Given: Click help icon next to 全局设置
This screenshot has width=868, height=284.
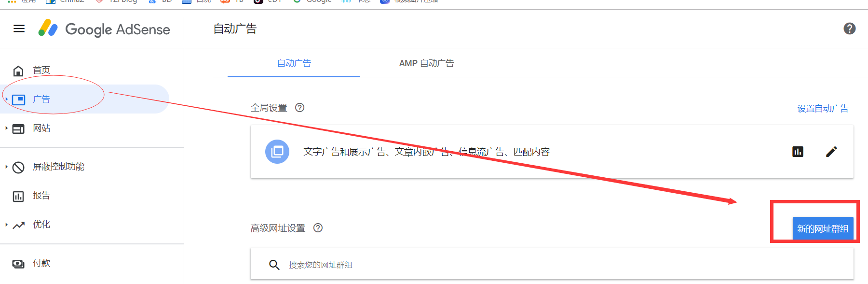Looking at the screenshot, I should pyautogui.click(x=299, y=108).
